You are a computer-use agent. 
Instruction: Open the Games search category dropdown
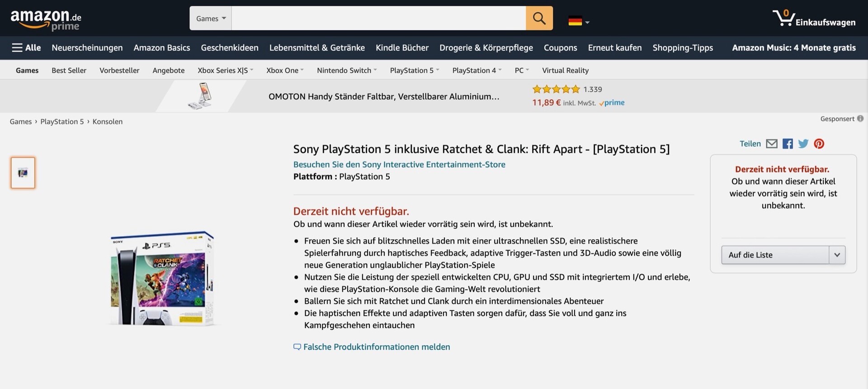(x=211, y=19)
